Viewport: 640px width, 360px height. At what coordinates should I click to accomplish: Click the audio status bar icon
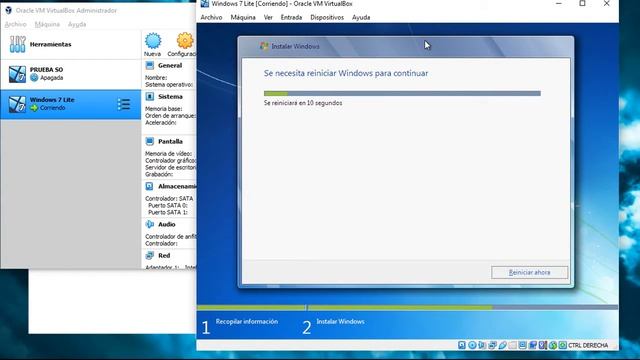482,345
